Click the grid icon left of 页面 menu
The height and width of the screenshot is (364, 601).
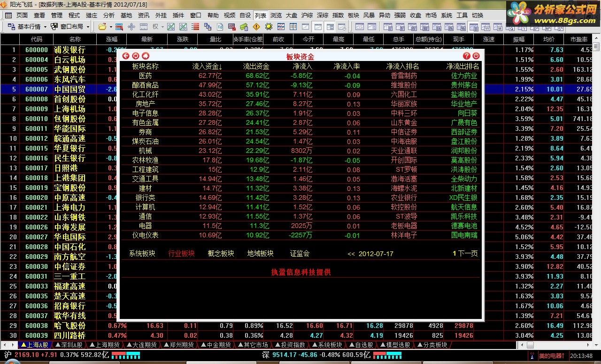coord(8,15)
